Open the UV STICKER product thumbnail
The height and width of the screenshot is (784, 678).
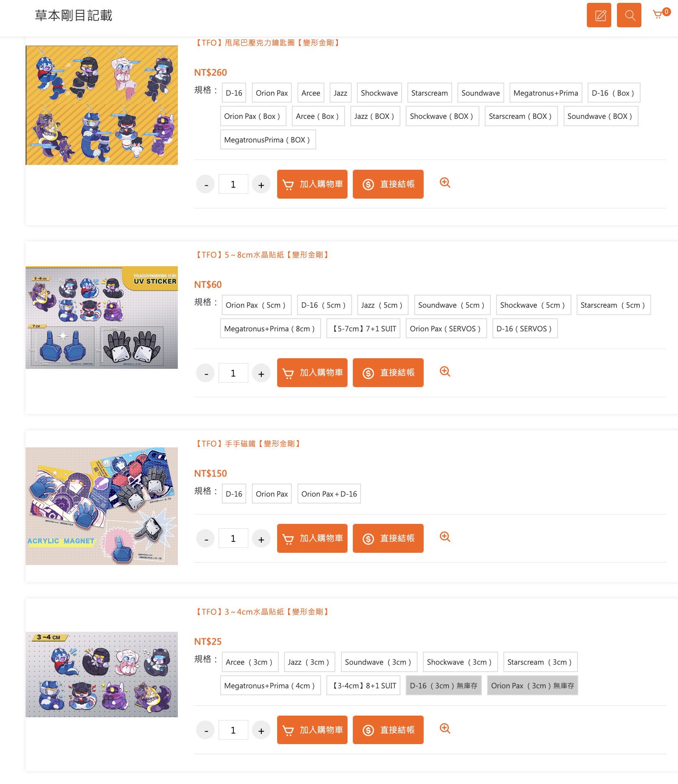102,318
